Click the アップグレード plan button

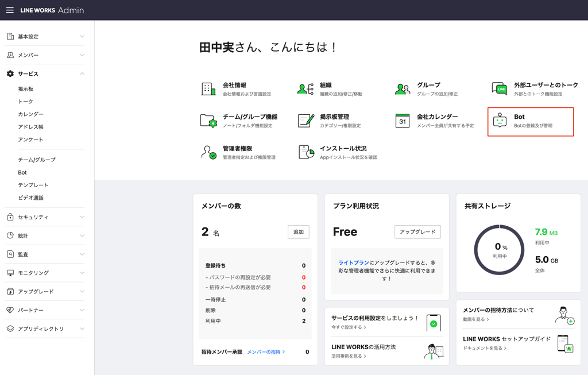click(417, 232)
